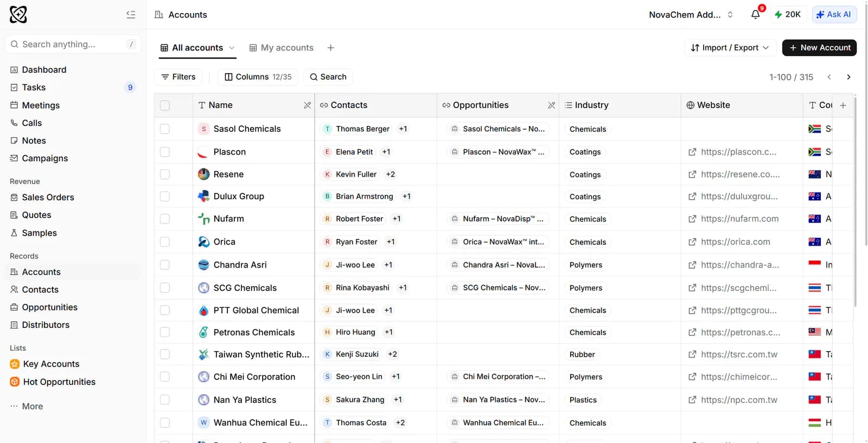Image resolution: width=868 pixels, height=443 pixels.
Task: Open Columns 12/35 selector
Action: tap(258, 77)
